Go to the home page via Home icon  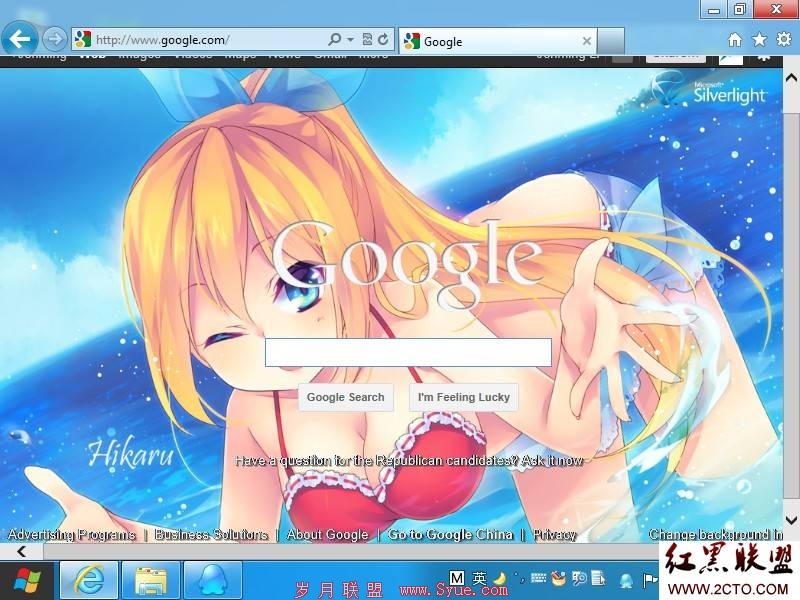tap(735, 39)
